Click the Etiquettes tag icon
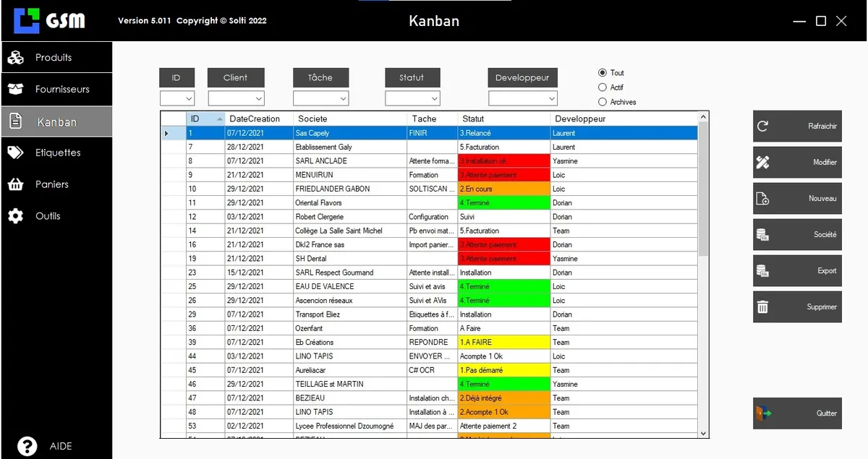This screenshot has width=868, height=459. tap(16, 153)
